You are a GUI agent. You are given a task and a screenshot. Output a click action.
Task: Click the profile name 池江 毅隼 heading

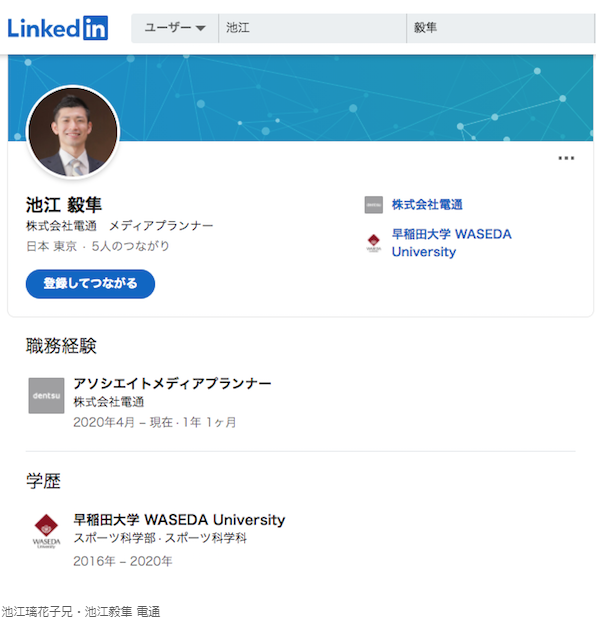click(x=64, y=205)
